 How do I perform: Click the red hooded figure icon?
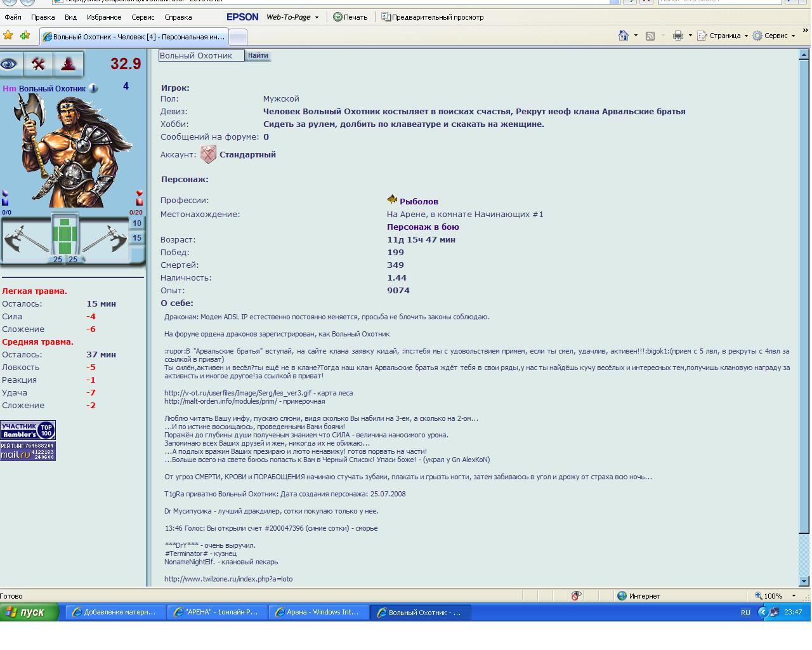coord(68,63)
